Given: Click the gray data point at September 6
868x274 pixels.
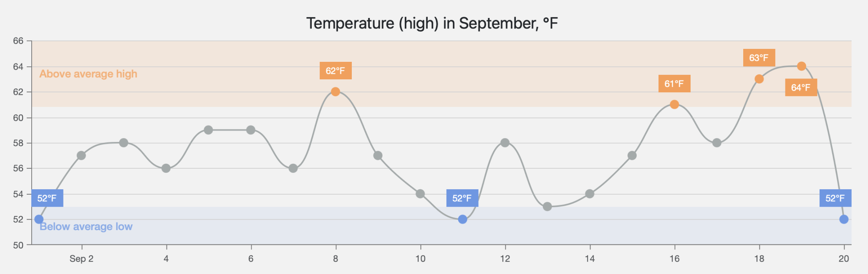Looking at the screenshot, I should 251,130.
